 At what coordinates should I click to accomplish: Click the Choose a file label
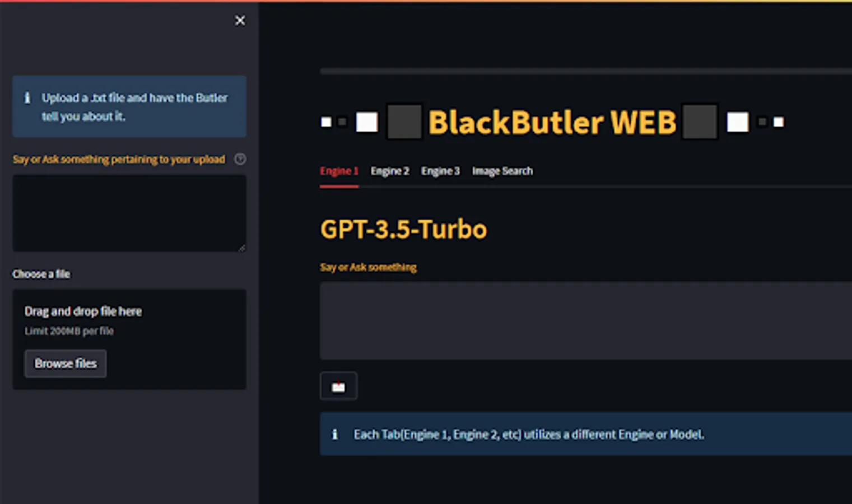click(41, 274)
